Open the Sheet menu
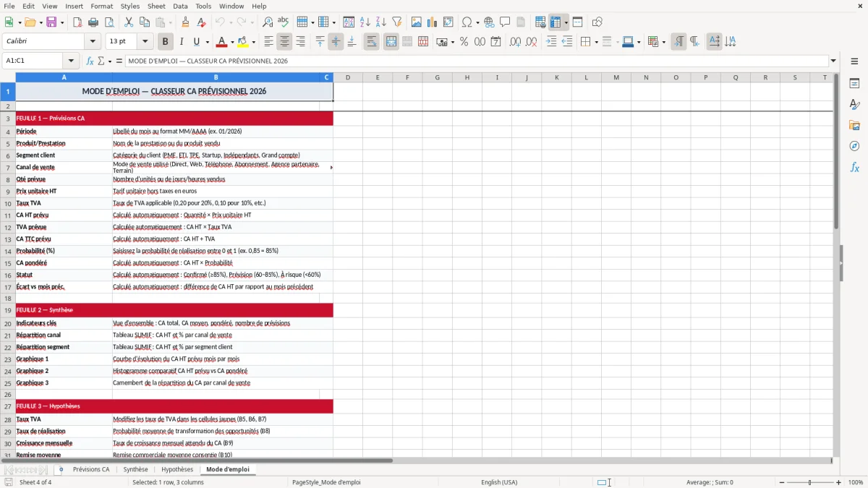 click(157, 6)
